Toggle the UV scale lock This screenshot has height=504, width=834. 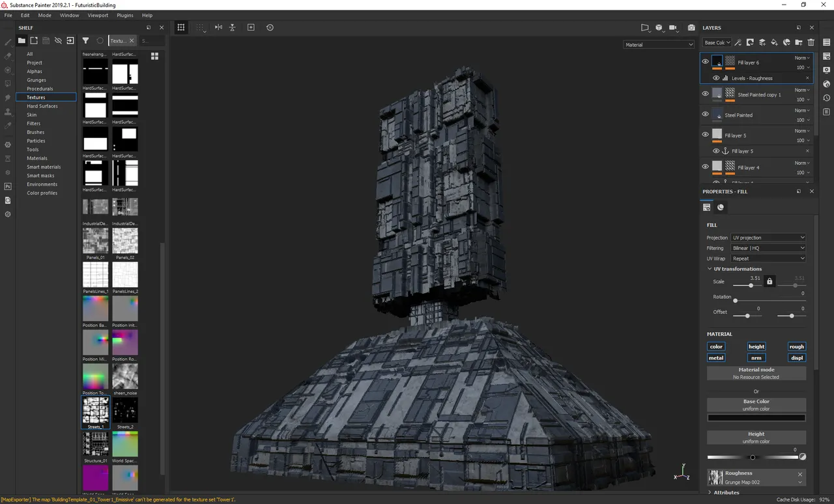[x=769, y=281]
